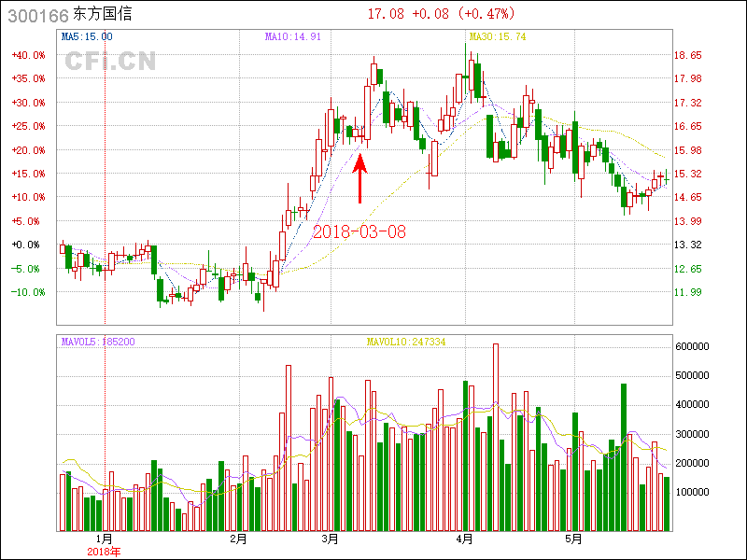
Task: Select the 2018-03-08 date annotation
Action: (359, 231)
